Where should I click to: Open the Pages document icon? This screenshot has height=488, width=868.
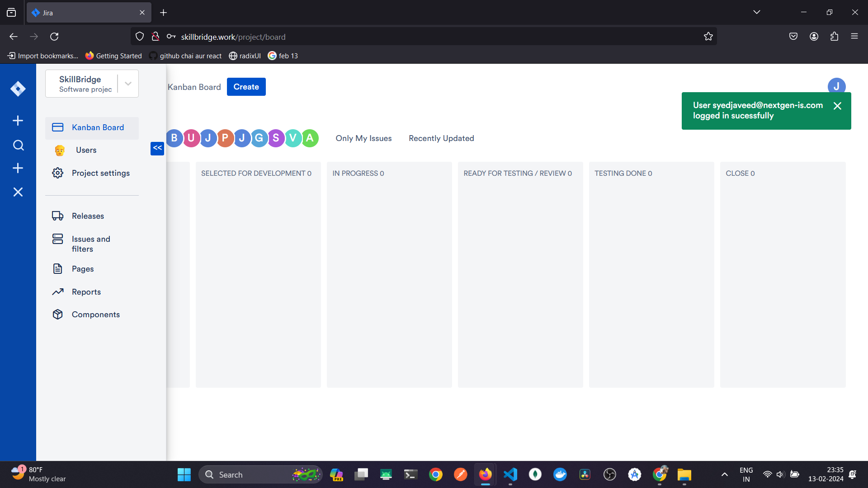(57, 269)
